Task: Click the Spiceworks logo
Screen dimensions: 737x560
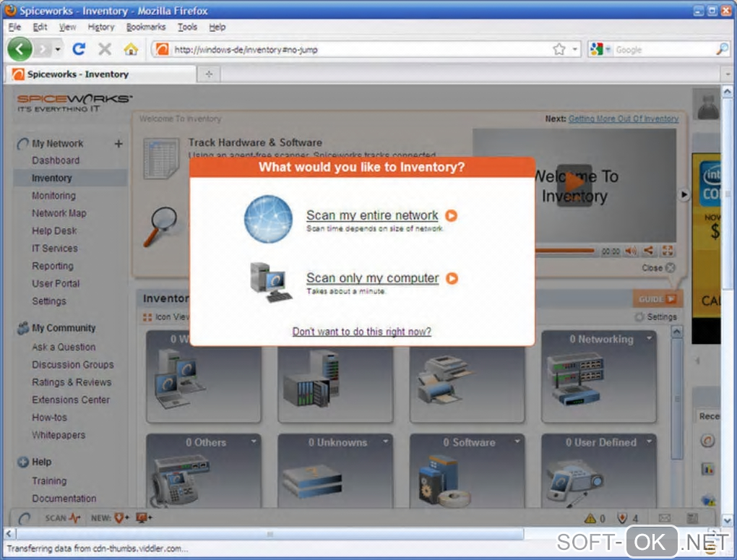Action: point(74,103)
